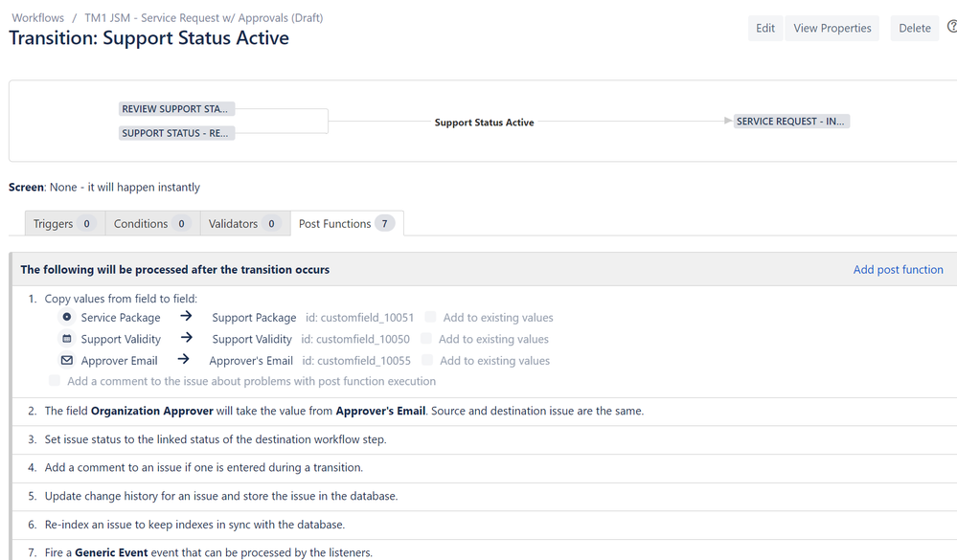Click the Triggers count badge 0
Screen dimensions: 957x560
point(86,224)
